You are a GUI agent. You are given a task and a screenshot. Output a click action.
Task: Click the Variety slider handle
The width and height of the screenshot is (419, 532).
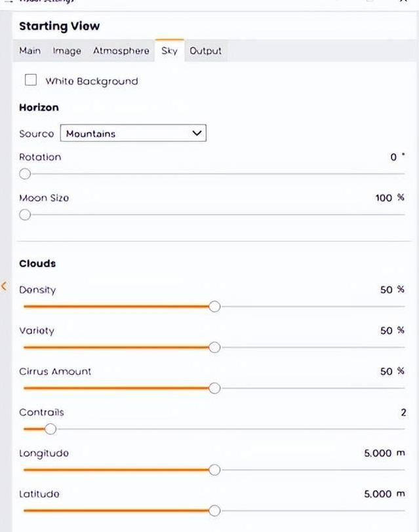pos(214,347)
